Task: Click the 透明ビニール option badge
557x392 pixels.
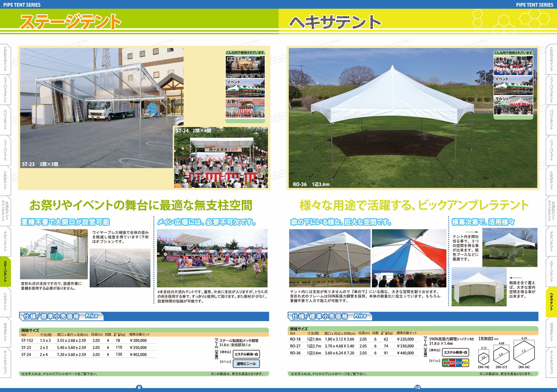Action: tap(246, 364)
